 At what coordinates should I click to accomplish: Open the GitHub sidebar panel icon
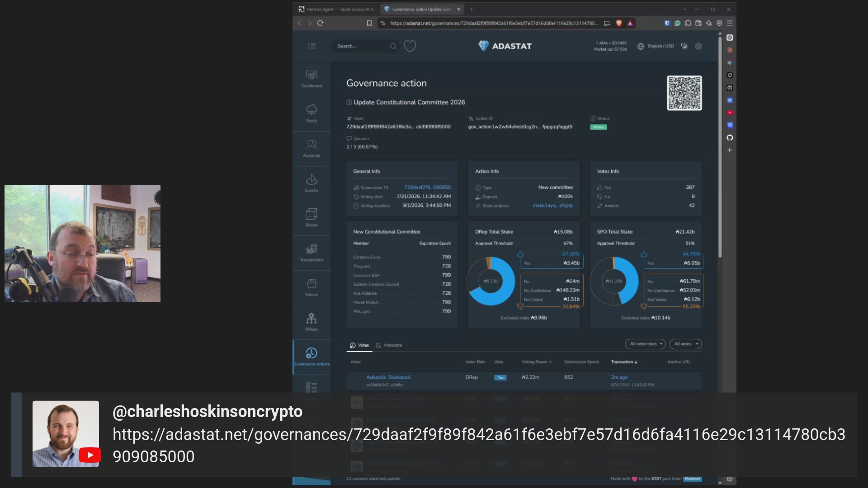[730, 138]
